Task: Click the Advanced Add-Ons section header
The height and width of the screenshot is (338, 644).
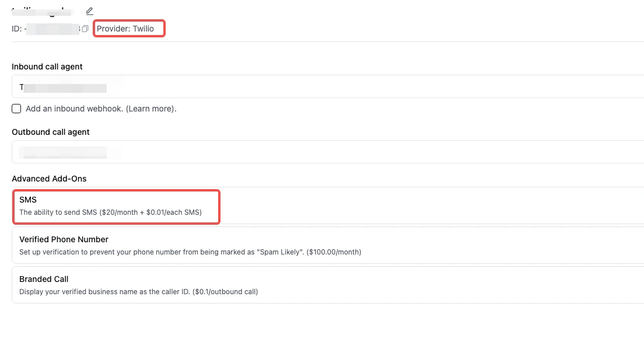Action: (x=49, y=179)
